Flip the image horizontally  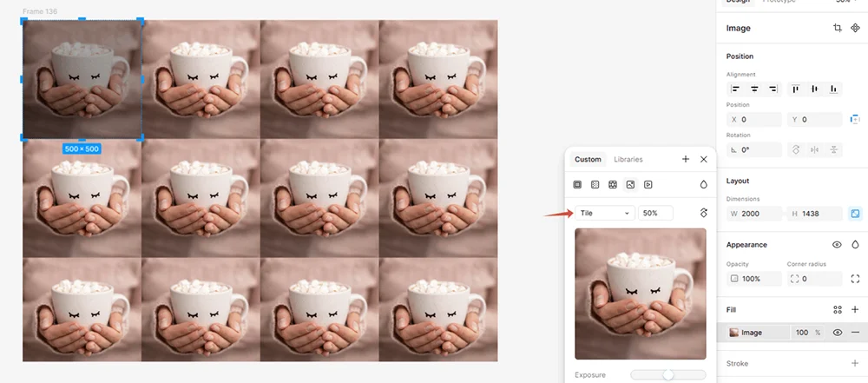tap(814, 149)
